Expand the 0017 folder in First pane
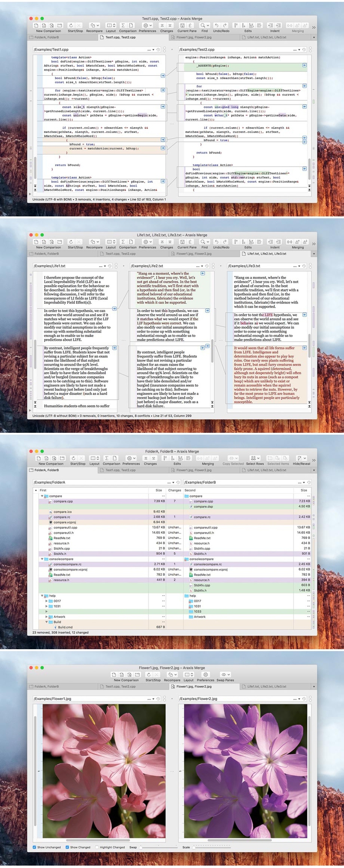Viewport: 344px width, 868px height. pos(47,601)
